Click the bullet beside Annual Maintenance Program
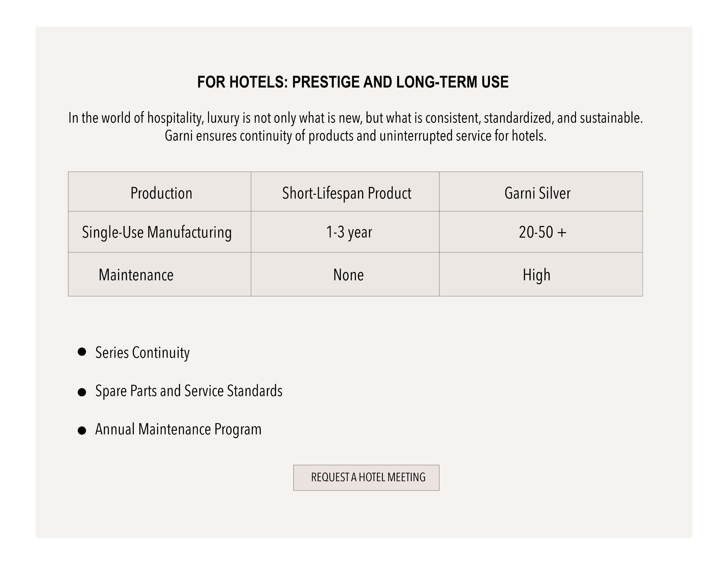This screenshot has width=728, height=568. [x=82, y=430]
